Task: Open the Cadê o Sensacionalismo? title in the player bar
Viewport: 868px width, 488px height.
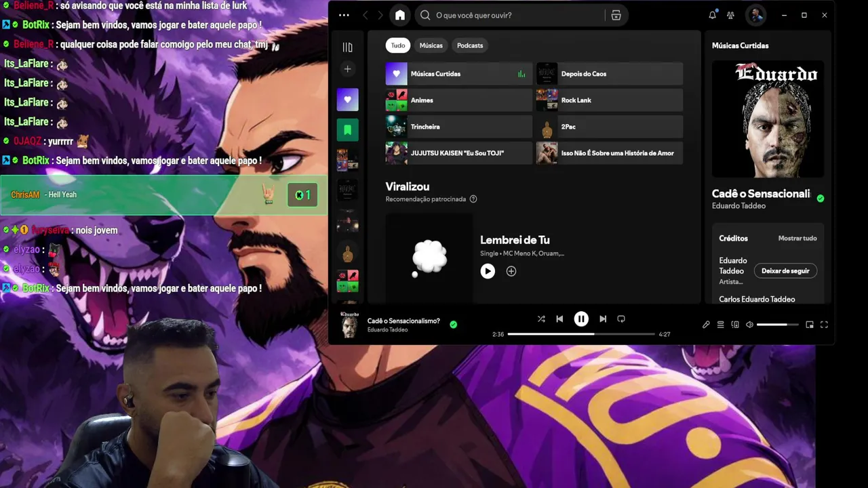Action: (403, 321)
